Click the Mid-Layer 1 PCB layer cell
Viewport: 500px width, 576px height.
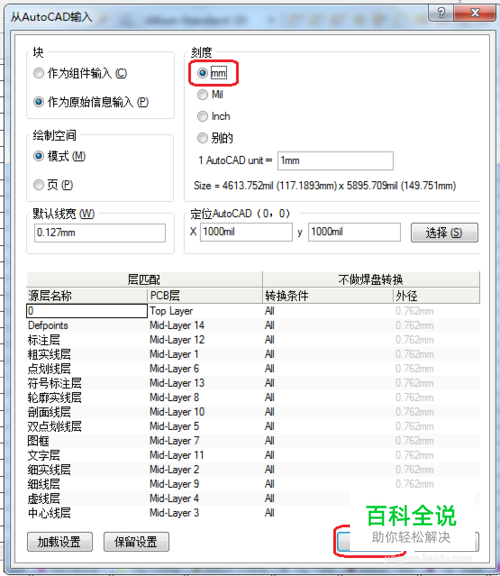coord(205,354)
